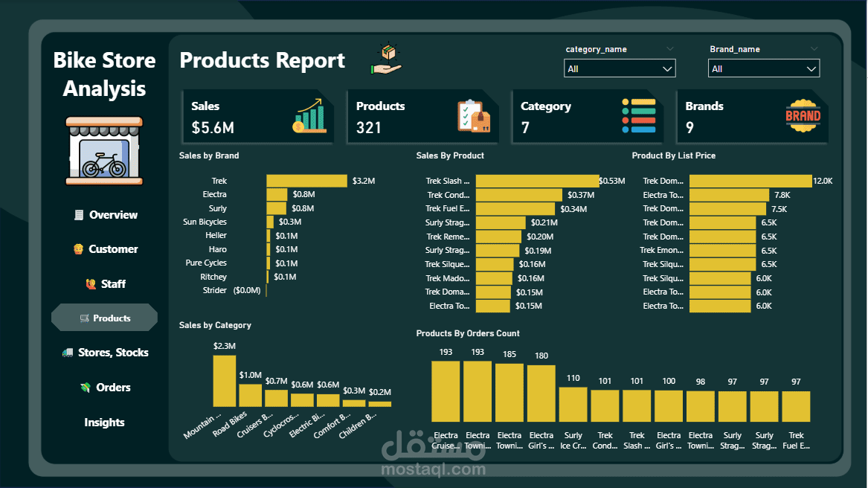The image size is (868, 488).
Task: Click the Trek Mado... product label
Action: coord(447,278)
